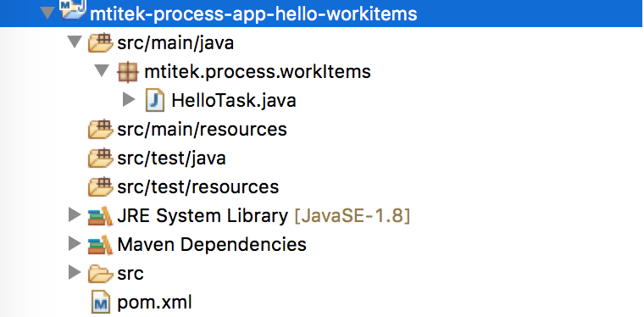Expand Maven Dependencies

click(75, 244)
